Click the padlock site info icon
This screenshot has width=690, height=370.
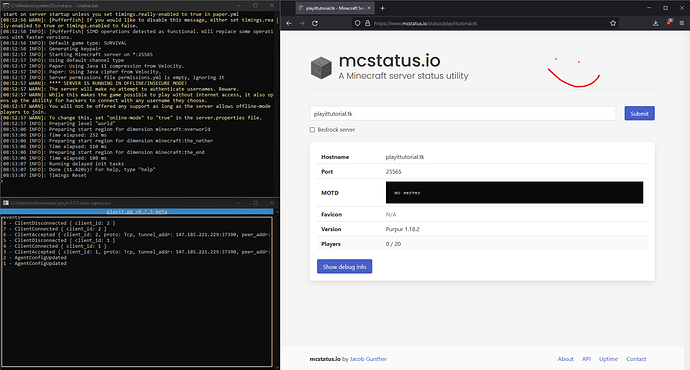367,23
